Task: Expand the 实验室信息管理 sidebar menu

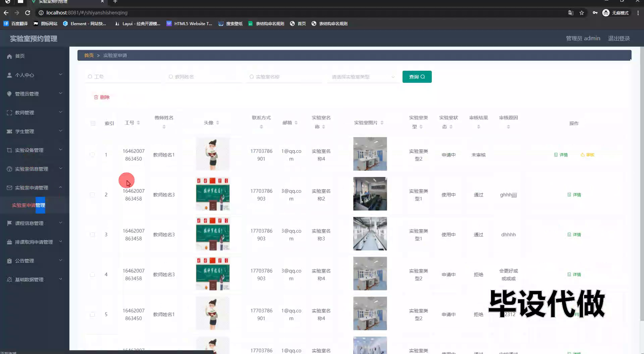Action: coord(35,169)
